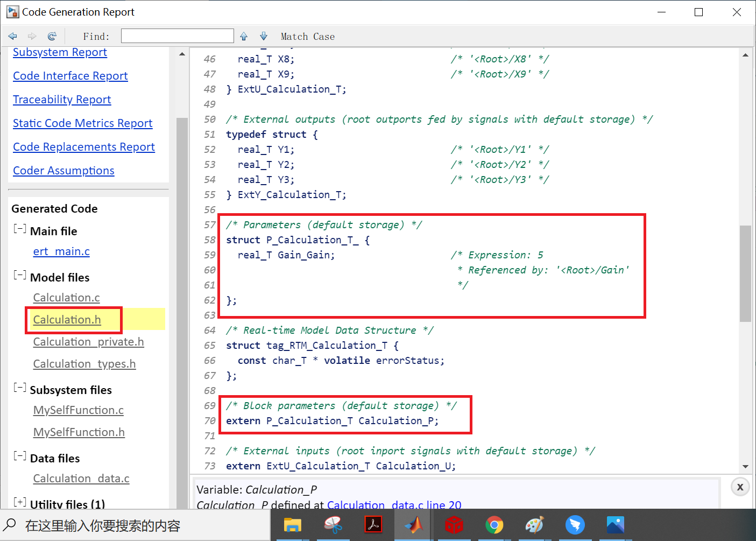The height and width of the screenshot is (541, 756).
Task: Open the Calculation.h file
Action: pos(67,319)
